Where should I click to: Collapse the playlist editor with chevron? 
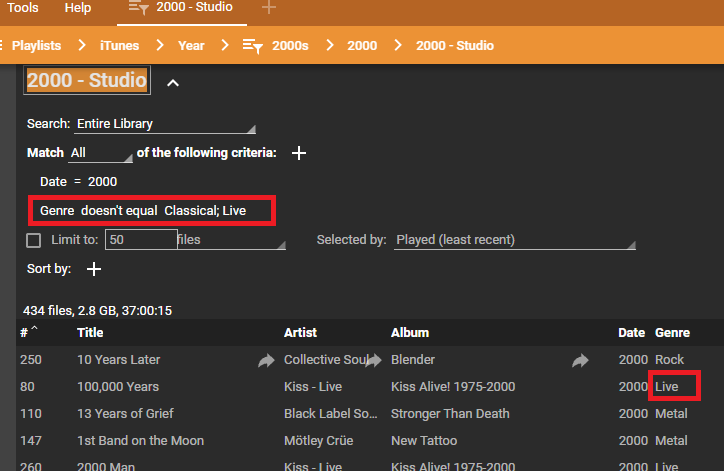(x=173, y=83)
